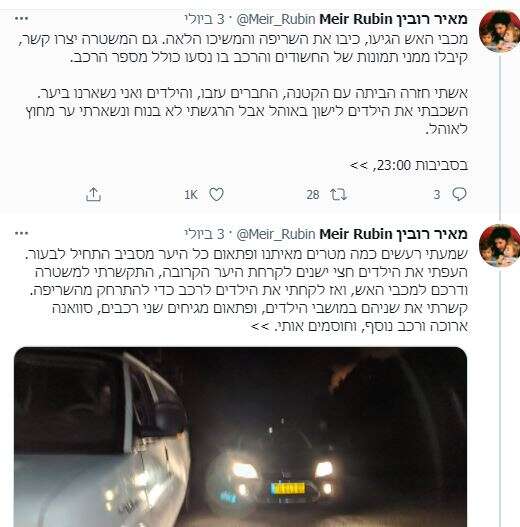The width and height of the screenshot is (520, 527).
Task: Open more options on the second tweet
Action: 22,233
